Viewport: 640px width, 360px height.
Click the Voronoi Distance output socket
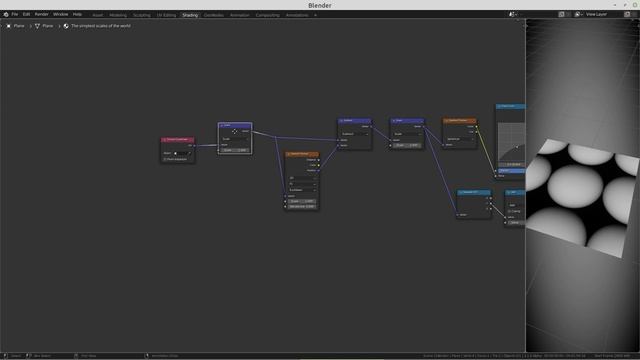(x=319, y=160)
